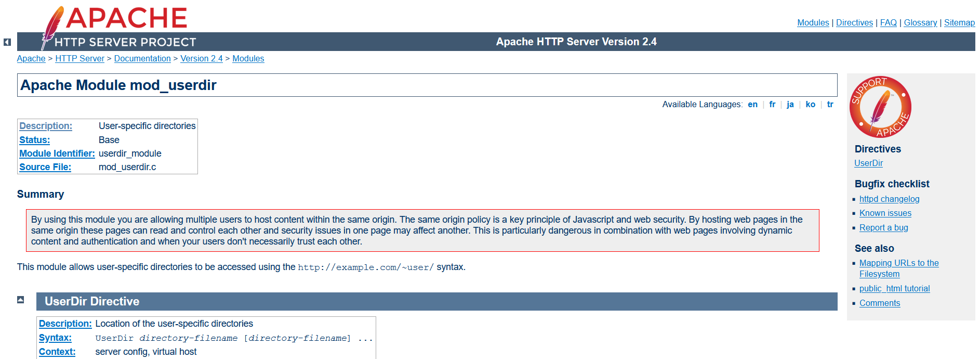Viewport: 980px width, 359px height.
Task: Click the up arrow beside UserDir Directive
Action: tap(20, 300)
